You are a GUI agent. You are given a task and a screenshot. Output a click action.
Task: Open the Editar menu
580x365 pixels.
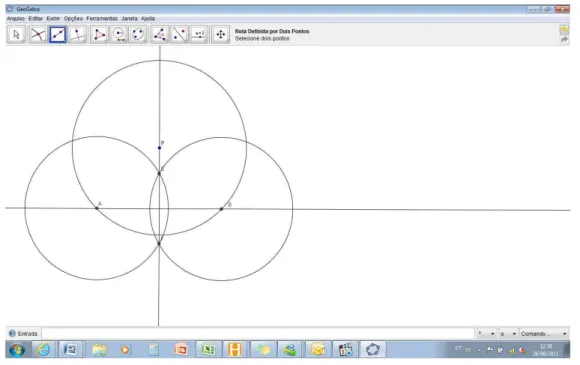click(x=36, y=18)
